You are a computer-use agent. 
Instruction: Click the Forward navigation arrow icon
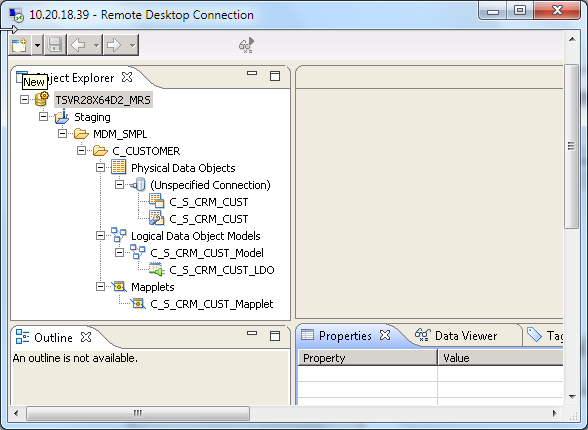(114, 45)
